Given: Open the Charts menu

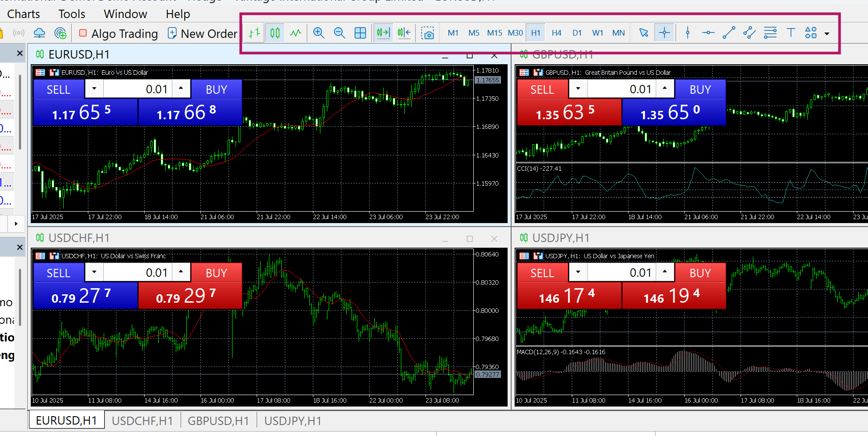Looking at the screenshot, I should (23, 14).
